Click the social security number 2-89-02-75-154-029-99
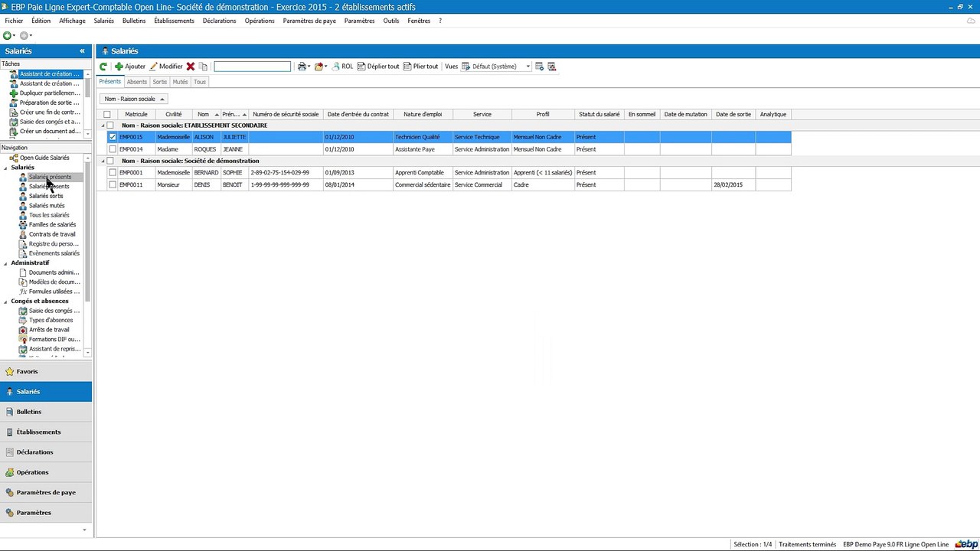980x551 pixels. [x=280, y=173]
